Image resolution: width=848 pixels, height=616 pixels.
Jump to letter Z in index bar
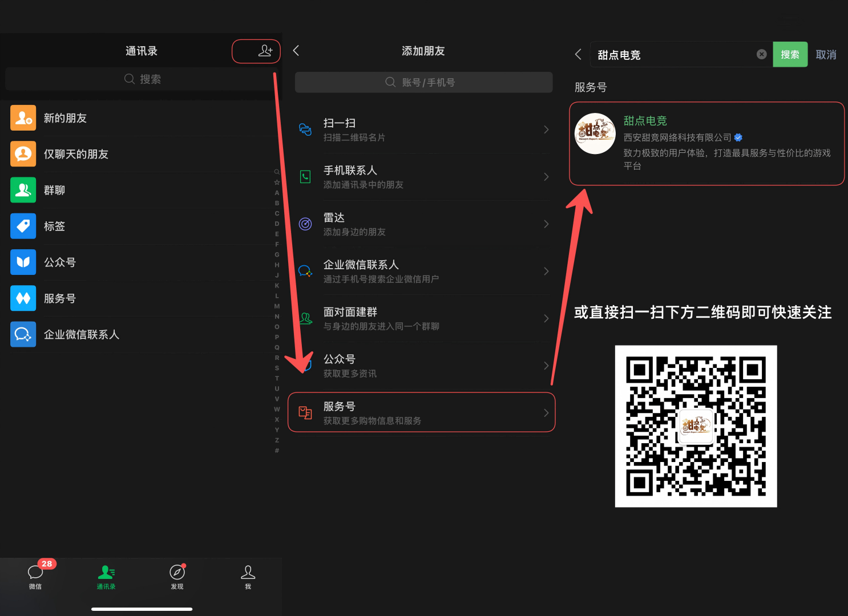click(x=277, y=440)
